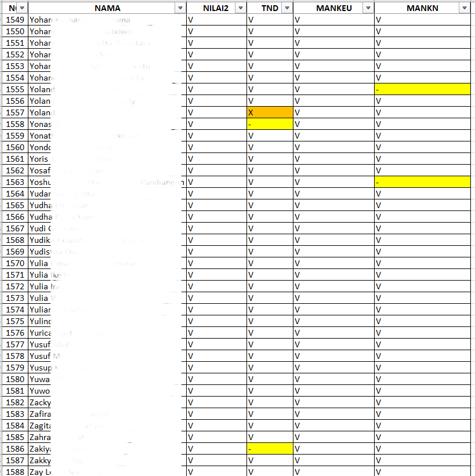Click the number cell 1567
This screenshot has height=476, width=475.
(15, 228)
